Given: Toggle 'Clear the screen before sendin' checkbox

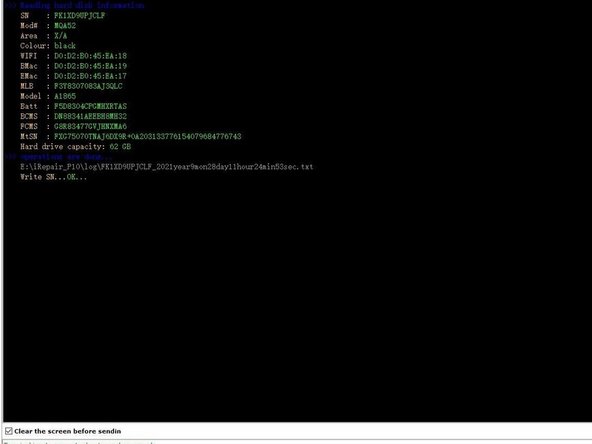Looking at the screenshot, I should 9,431.
